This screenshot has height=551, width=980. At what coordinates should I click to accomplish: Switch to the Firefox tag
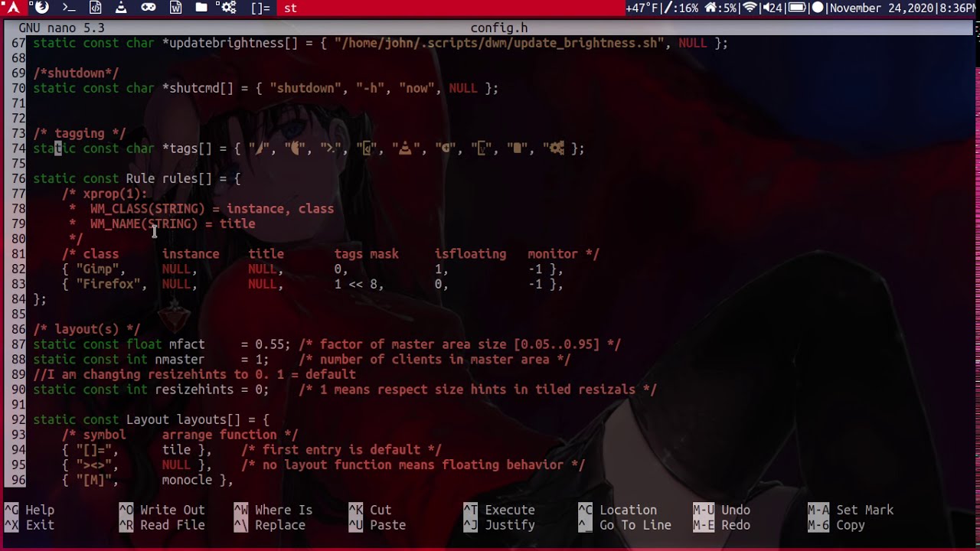[x=41, y=8]
